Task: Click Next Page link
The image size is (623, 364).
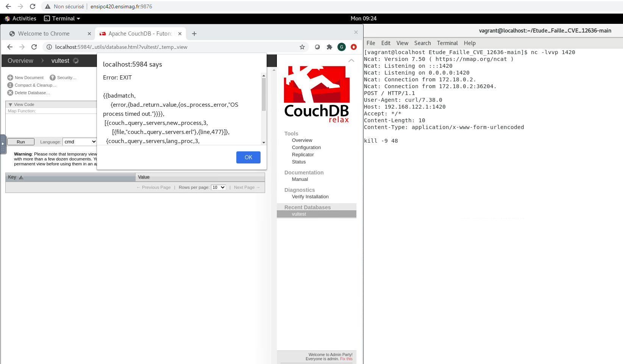Action: tap(247, 187)
